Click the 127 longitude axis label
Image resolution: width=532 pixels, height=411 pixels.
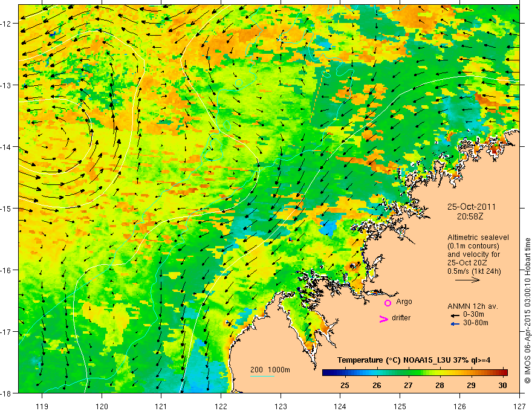point(519,407)
